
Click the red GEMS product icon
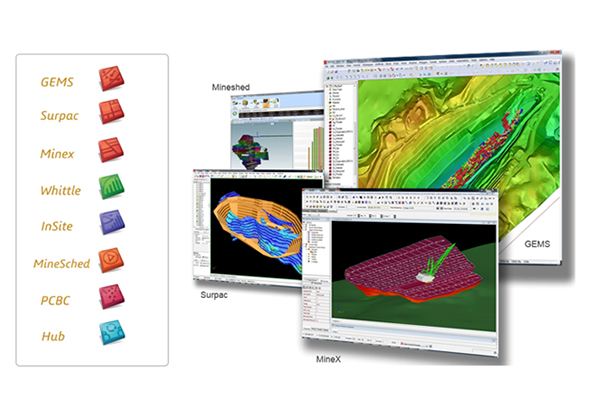pos(112,78)
